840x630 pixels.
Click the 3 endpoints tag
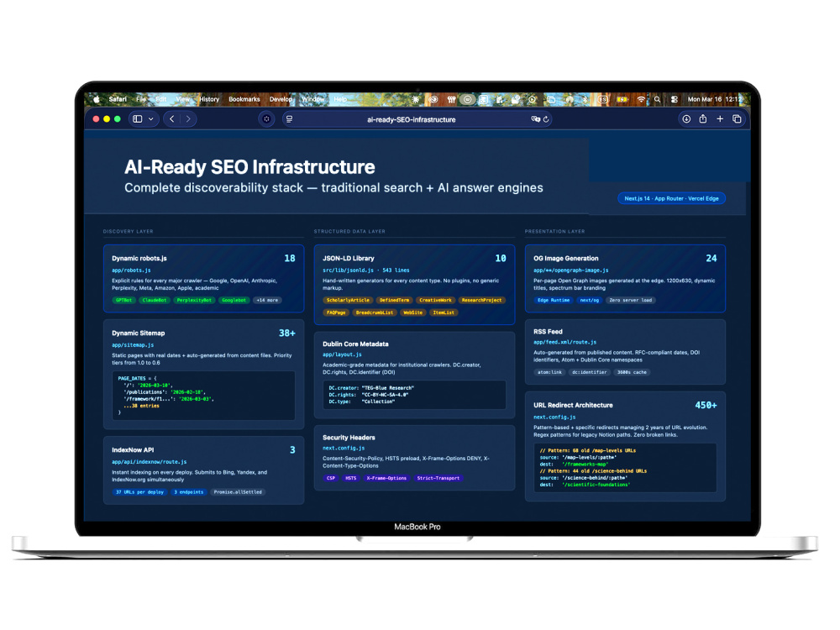[188, 491]
